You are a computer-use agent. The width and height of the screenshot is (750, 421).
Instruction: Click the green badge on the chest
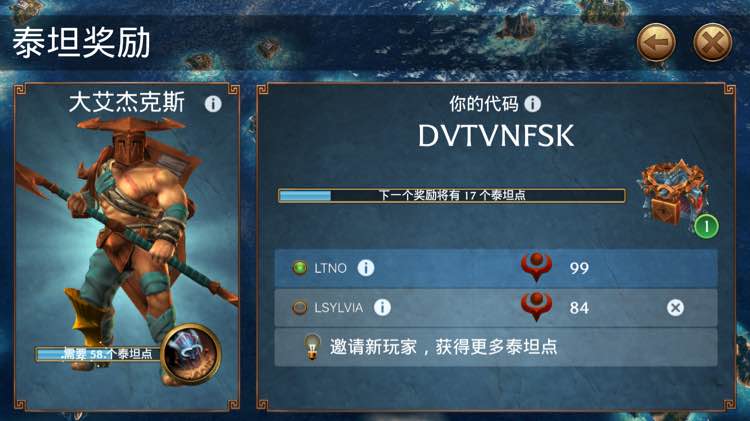pyautogui.click(x=706, y=226)
